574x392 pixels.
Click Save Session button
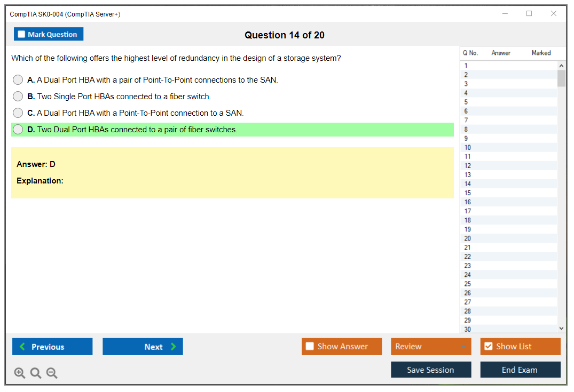click(x=431, y=370)
